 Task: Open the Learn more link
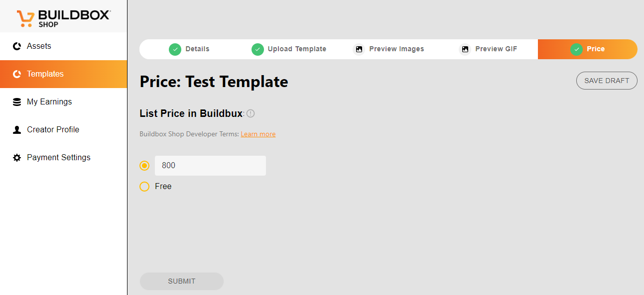(x=258, y=134)
